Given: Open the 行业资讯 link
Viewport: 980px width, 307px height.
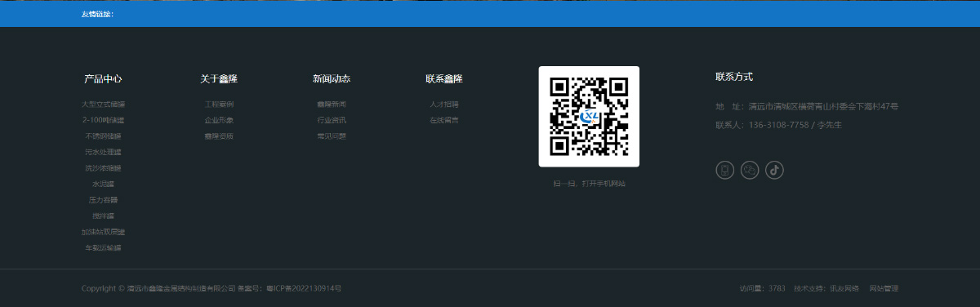Looking at the screenshot, I should 332,120.
